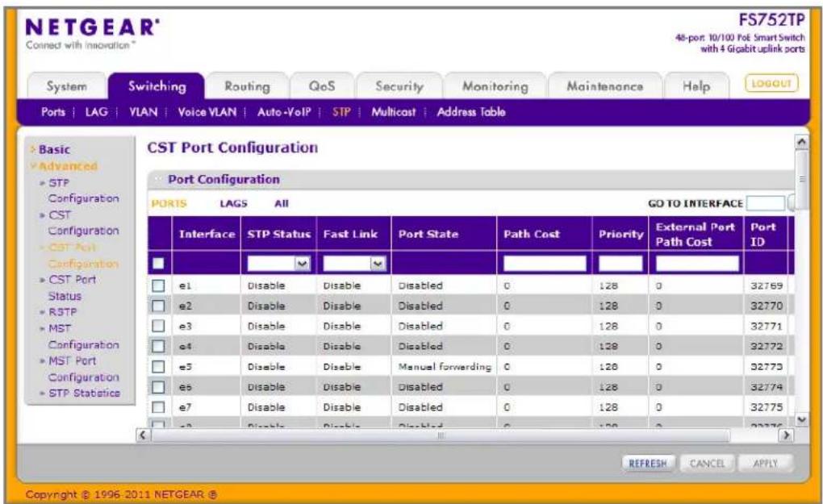Open the QoS tab
Viewport: 823px width, 504px height.
pos(322,86)
